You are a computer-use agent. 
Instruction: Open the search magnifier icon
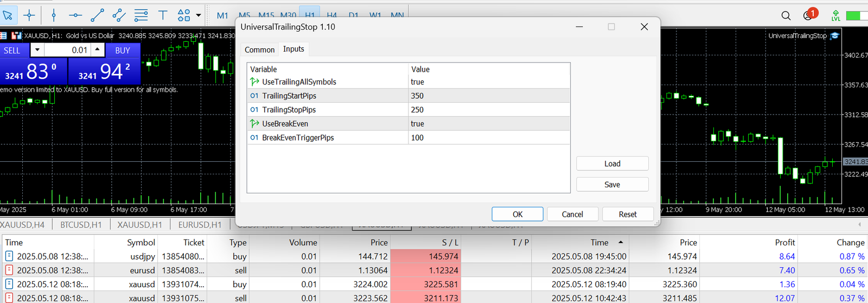click(786, 16)
